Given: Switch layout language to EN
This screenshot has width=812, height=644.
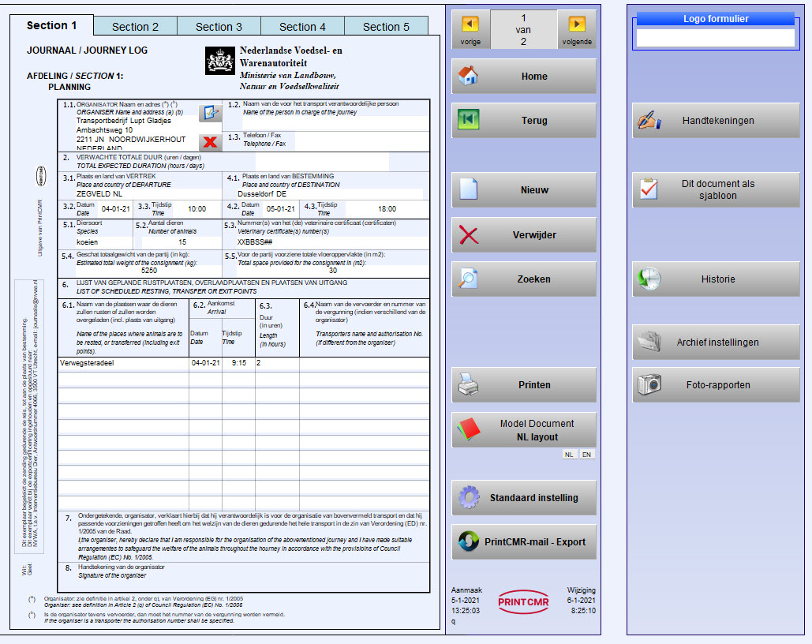Looking at the screenshot, I should point(586,455).
